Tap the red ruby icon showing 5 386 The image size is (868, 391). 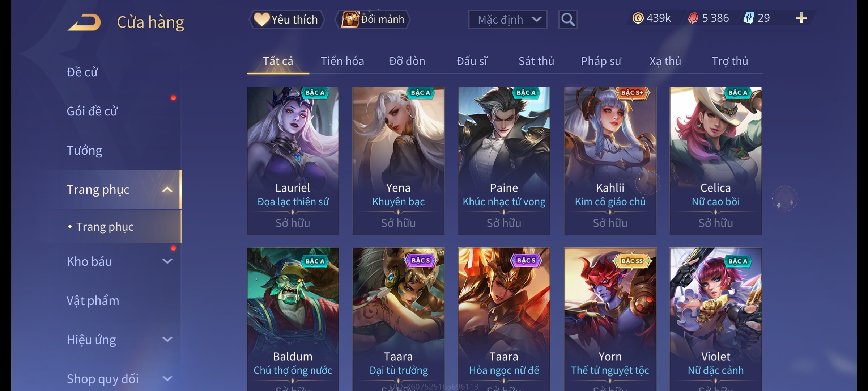coord(693,18)
